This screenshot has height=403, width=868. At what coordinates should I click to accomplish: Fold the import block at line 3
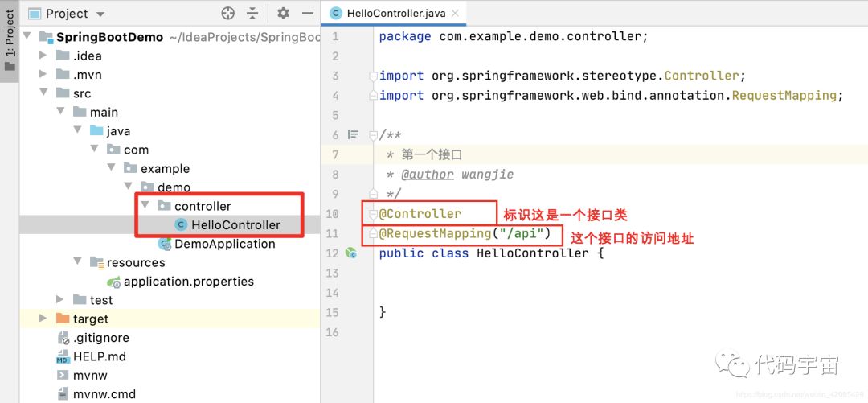[x=373, y=76]
